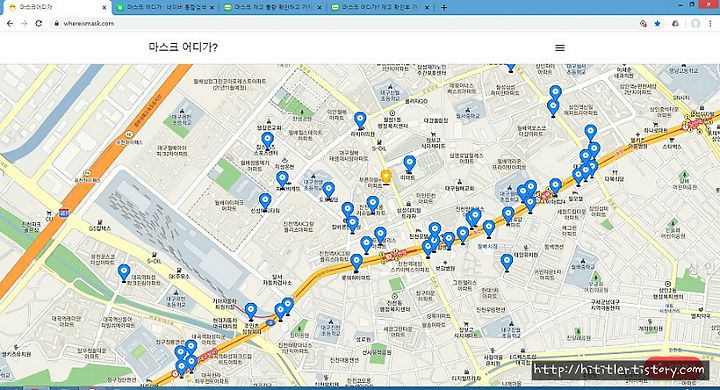Click the browser forward arrow
720x390 pixels.
(x=24, y=23)
